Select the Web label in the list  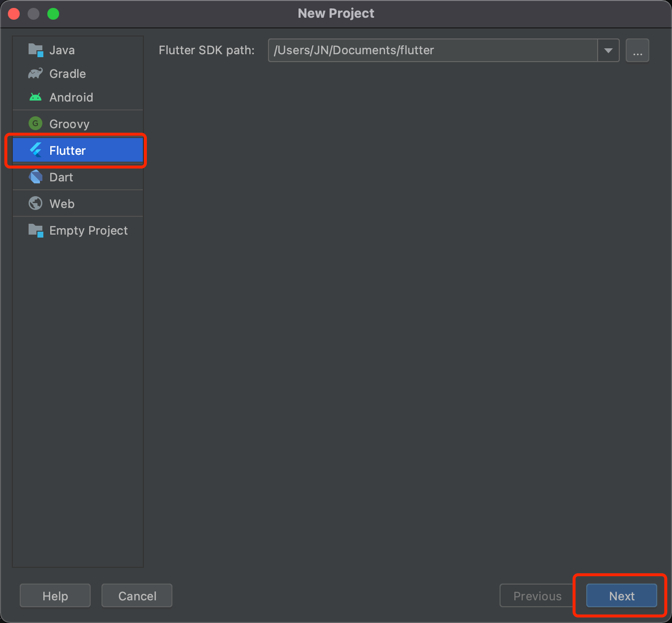coord(62,204)
